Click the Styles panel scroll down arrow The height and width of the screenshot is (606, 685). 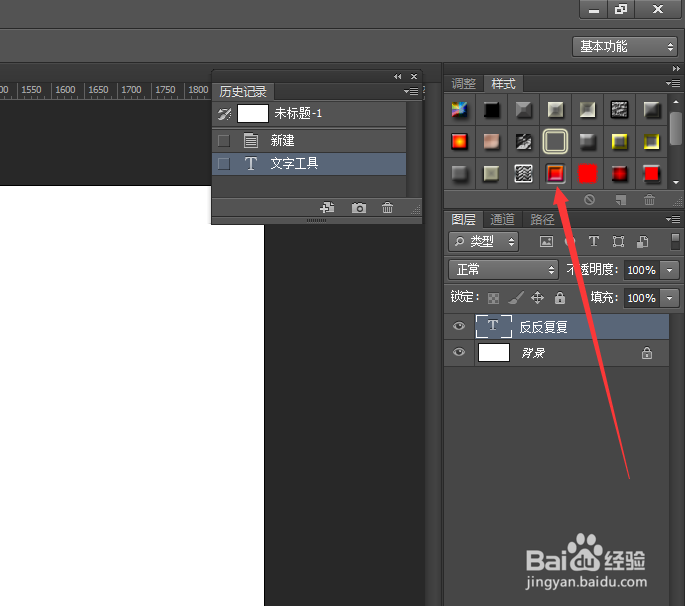click(x=676, y=182)
